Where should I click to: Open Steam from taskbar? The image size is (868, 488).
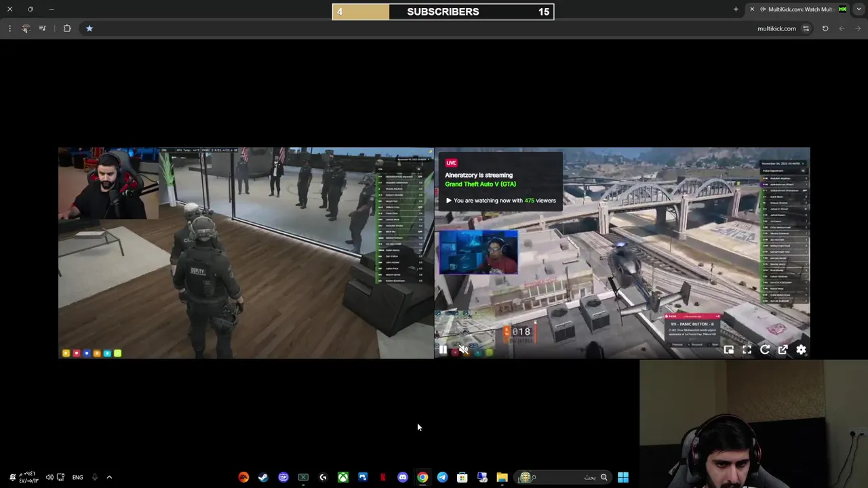pyautogui.click(x=263, y=477)
